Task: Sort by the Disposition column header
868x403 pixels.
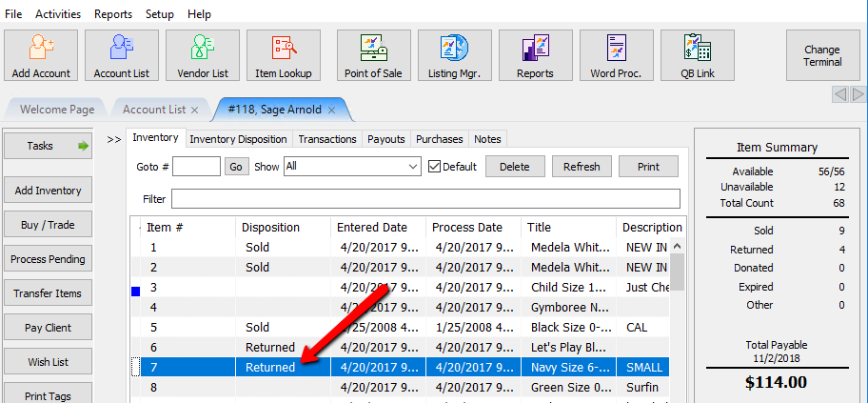Action: tap(284, 228)
